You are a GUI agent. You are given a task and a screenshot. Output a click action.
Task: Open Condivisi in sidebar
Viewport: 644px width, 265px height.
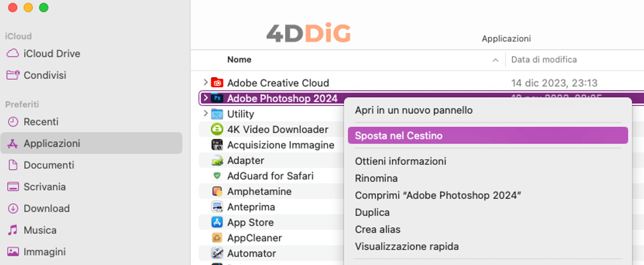[x=45, y=75]
